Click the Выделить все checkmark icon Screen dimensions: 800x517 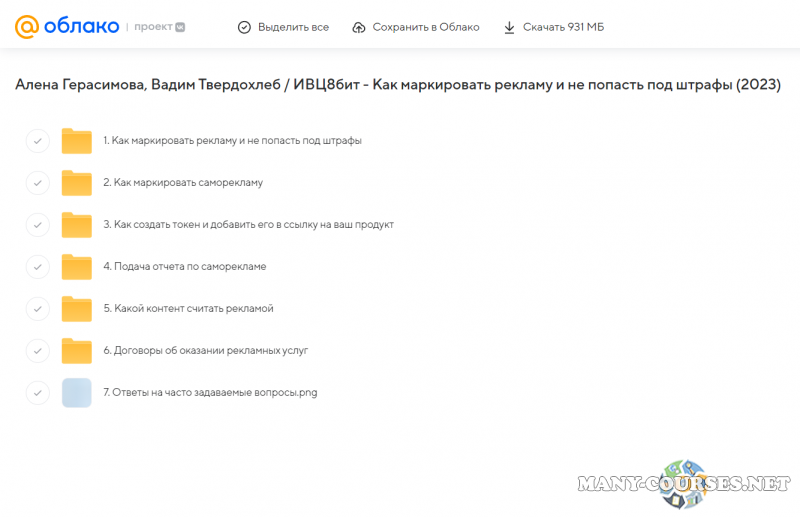point(244,27)
